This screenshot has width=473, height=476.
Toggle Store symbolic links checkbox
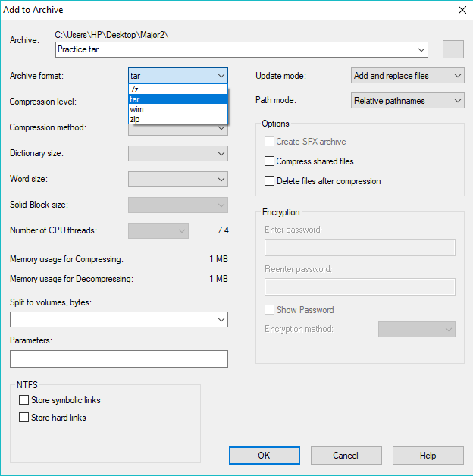click(x=24, y=400)
